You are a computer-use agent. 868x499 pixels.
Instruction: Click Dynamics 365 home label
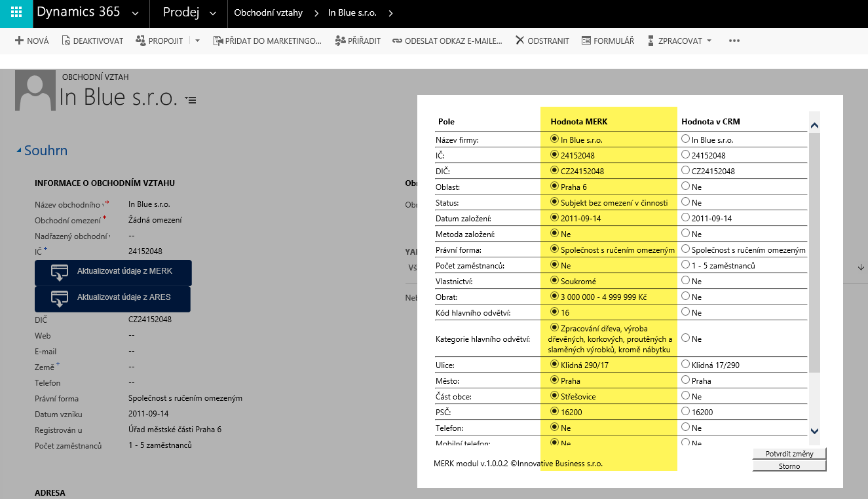(79, 12)
